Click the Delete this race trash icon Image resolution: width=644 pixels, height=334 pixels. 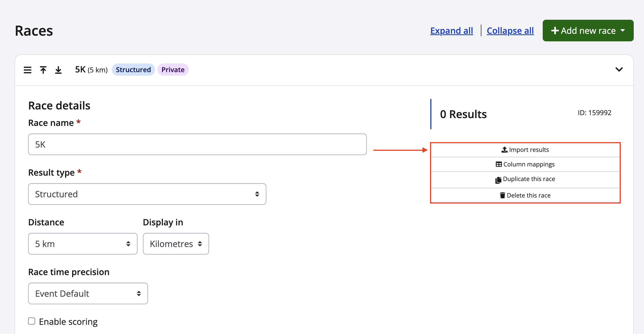pyautogui.click(x=502, y=195)
